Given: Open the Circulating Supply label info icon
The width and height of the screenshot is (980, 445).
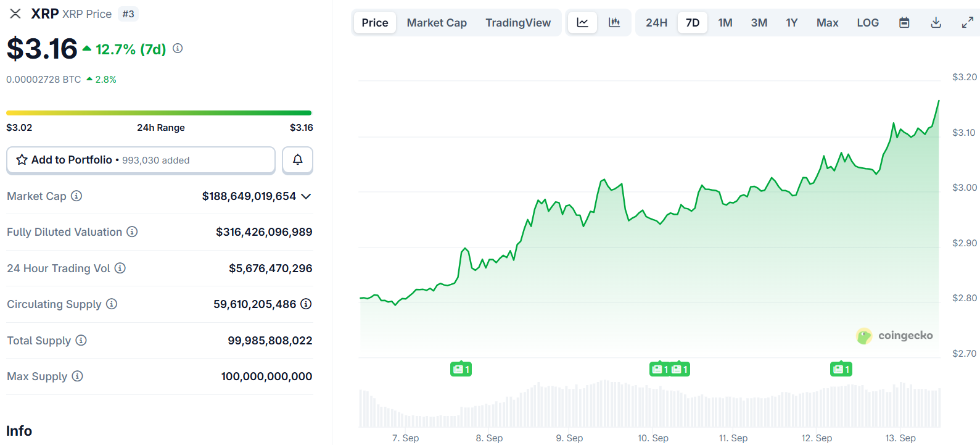Looking at the screenshot, I should [x=112, y=304].
